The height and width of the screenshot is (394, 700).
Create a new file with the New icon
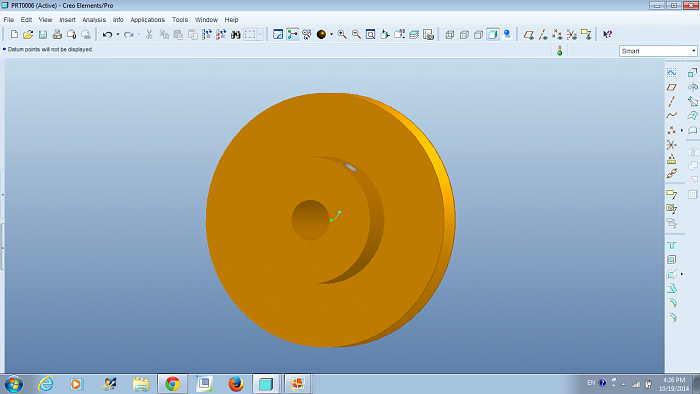point(14,34)
